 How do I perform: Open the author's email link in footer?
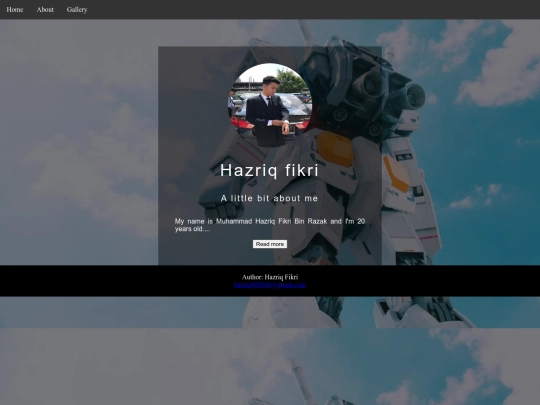pos(270,285)
